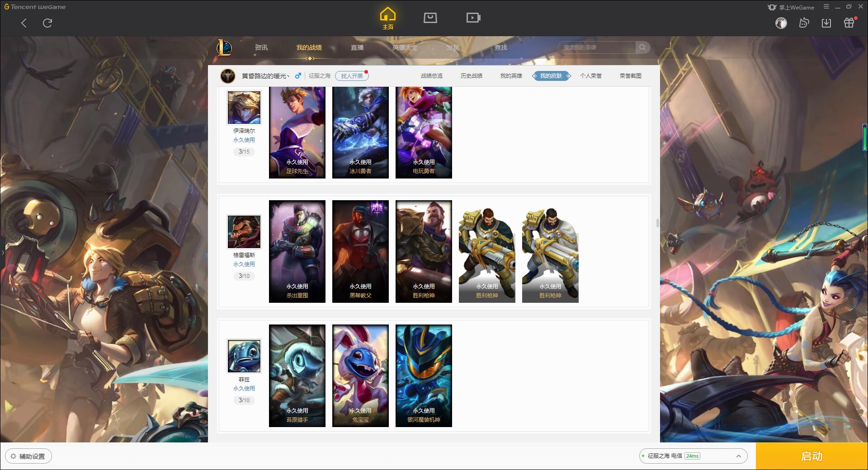Open the user avatar in the top right
The height and width of the screenshot is (470, 868).
pyautogui.click(x=781, y=23)
